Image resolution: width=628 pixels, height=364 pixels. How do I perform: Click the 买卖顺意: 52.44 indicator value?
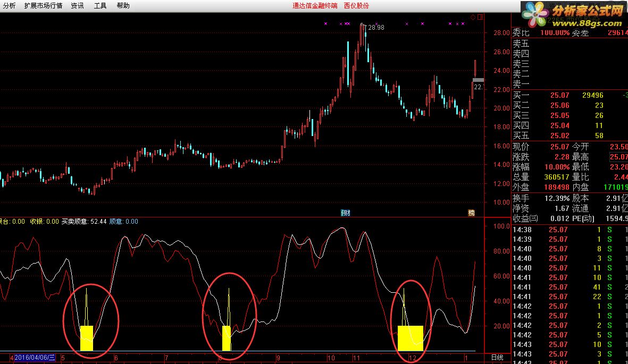pyautogui.click(x=84, y=222)
